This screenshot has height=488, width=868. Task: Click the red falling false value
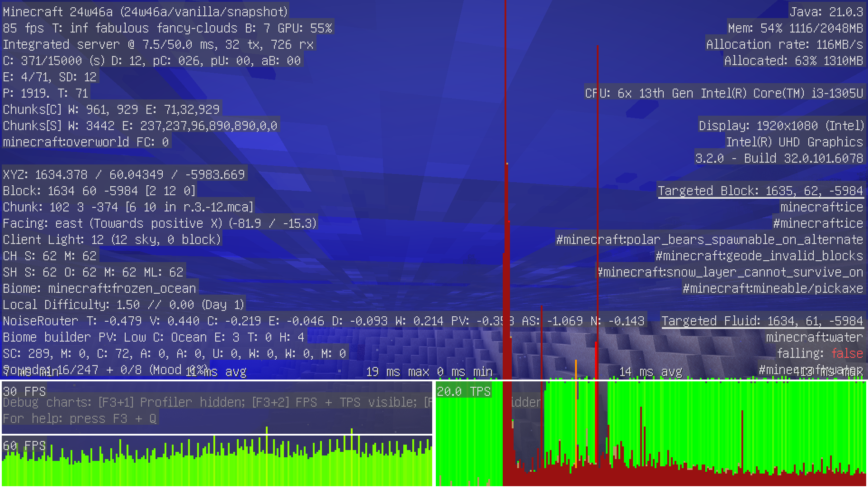(847, 353)
